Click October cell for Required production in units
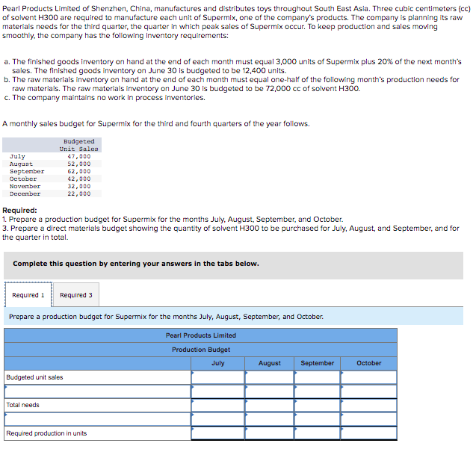This screenshot has width=476, height=449. click(x=369, y=433)
